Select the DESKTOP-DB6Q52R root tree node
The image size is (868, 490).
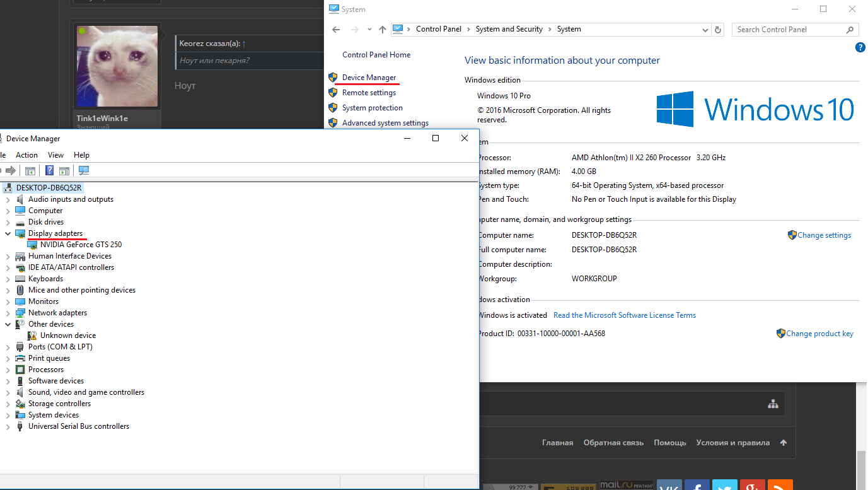(49, 188)
